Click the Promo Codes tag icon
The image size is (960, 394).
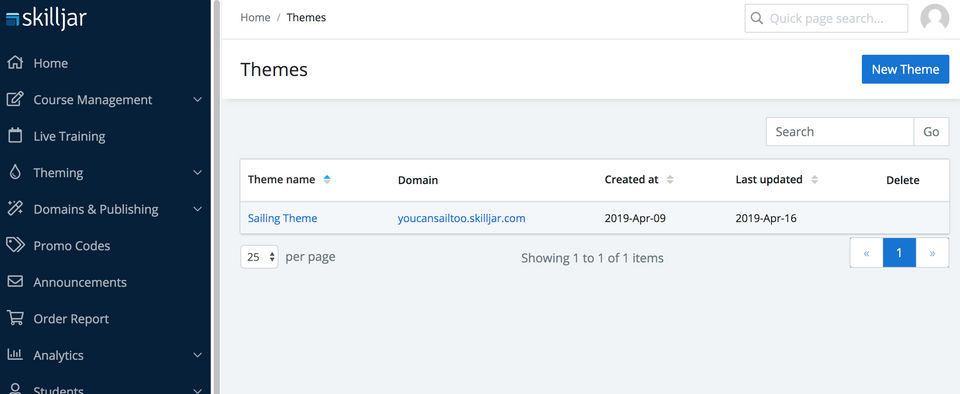pyautogui.click(x=15, y=245)
